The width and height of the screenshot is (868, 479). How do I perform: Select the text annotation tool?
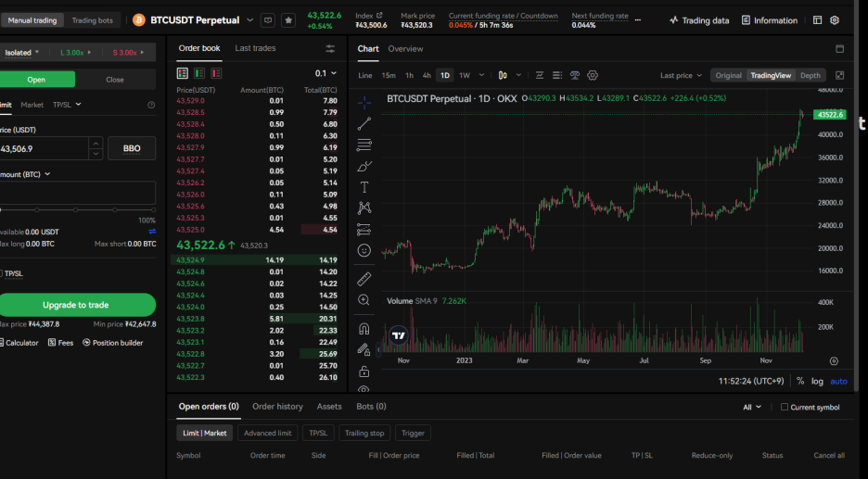pyautogui.click(x=364, y=187)
